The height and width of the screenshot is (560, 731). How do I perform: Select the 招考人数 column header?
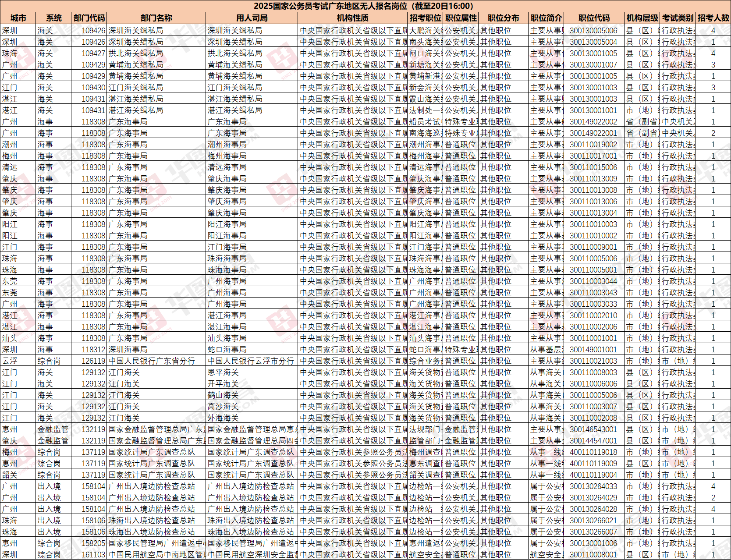tap(713, 18)
